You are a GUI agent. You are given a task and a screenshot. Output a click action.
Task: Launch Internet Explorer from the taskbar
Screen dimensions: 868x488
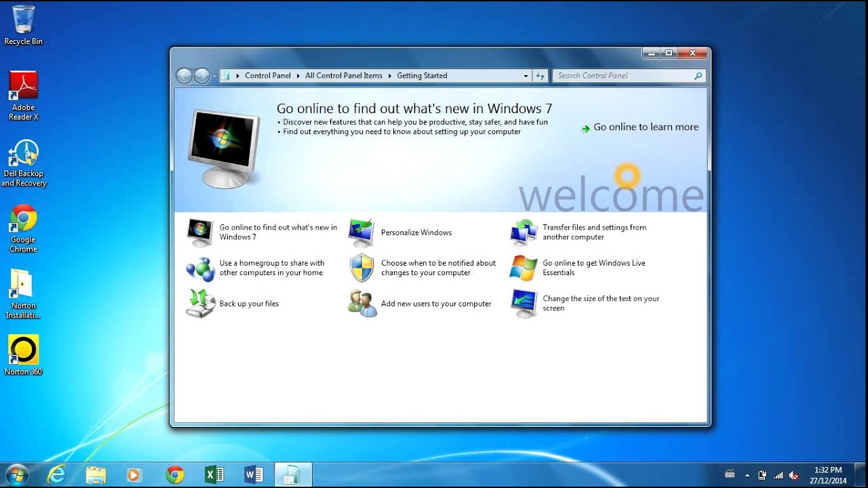point(56,474)
